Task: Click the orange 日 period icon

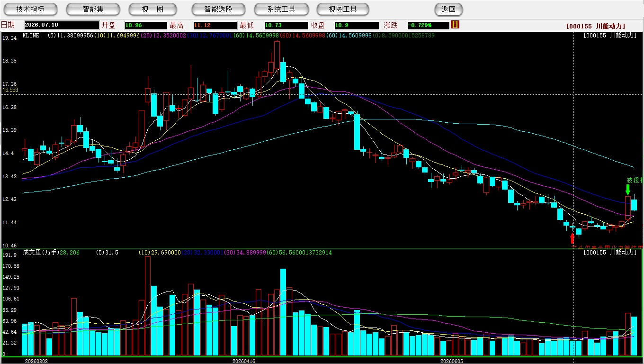Action: pos(455,25)
